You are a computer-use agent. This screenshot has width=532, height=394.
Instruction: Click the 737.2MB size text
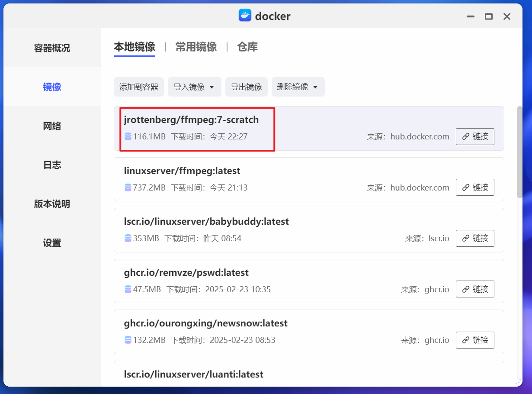pyautogui.click(x=149, y=187)
